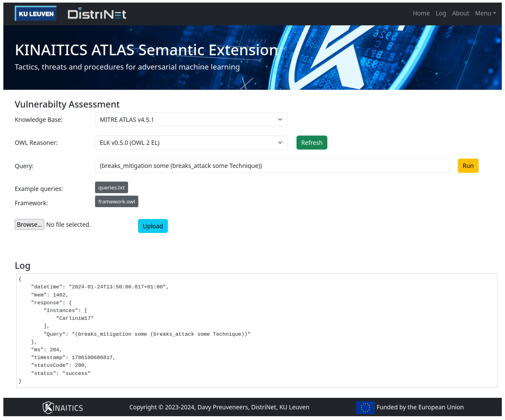Upload the selected file
The height and width of the screenshot is (420, 505).
pos(153,226)
